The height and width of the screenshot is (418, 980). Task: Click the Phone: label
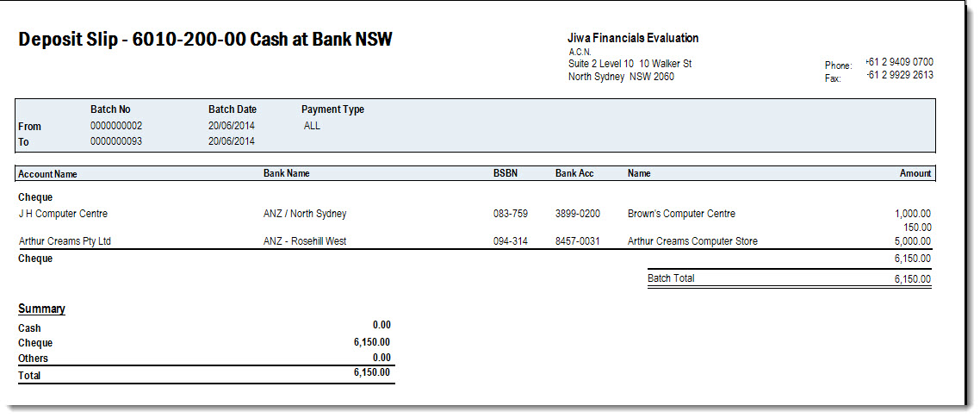[838, 66]
